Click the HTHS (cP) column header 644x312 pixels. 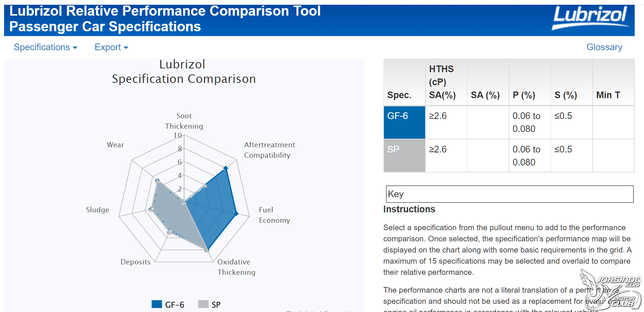pos(446,82)
